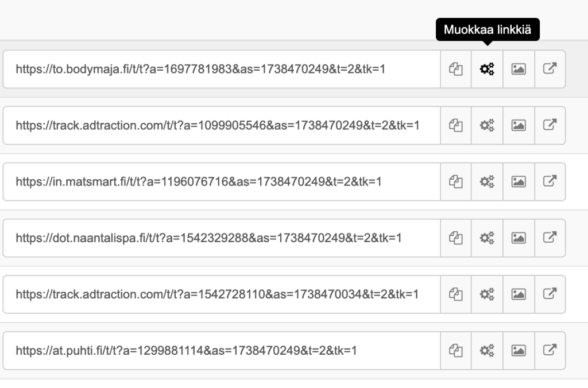Copy the at.puhti.fi tracking link
Image resolution: width=588 pixels, height=388 pixels.
coord(456,350)
